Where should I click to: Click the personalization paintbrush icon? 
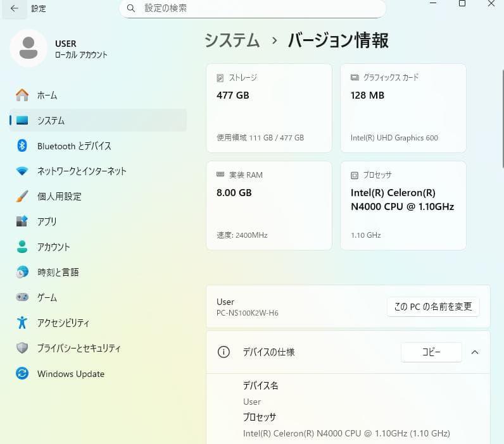[22, 196]
